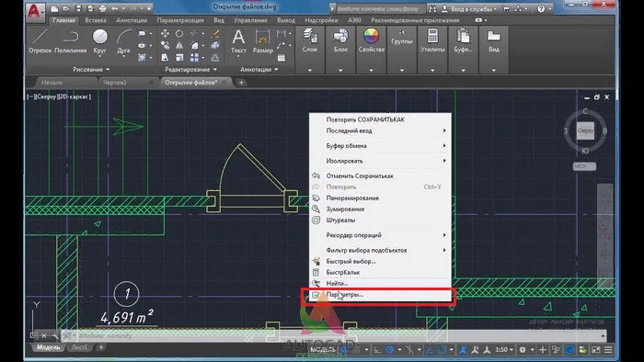The image size is (644, 362).
Task: Click the Offset tool icon
Action: tap(214, 57)
